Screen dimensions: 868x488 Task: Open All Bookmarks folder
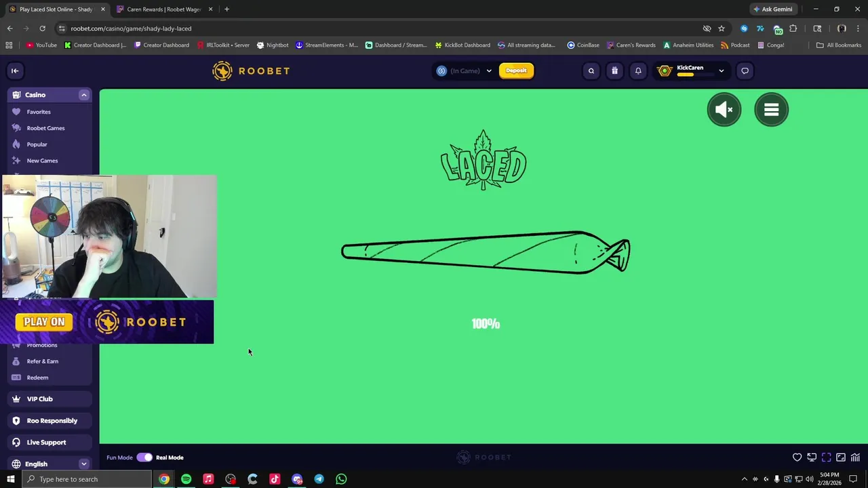tap(839, 45)
